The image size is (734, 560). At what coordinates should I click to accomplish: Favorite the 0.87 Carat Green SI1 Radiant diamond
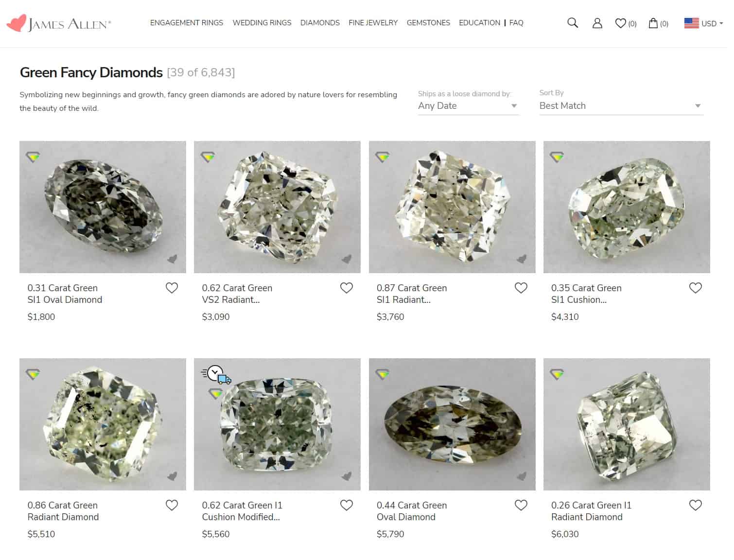point(521,288)
